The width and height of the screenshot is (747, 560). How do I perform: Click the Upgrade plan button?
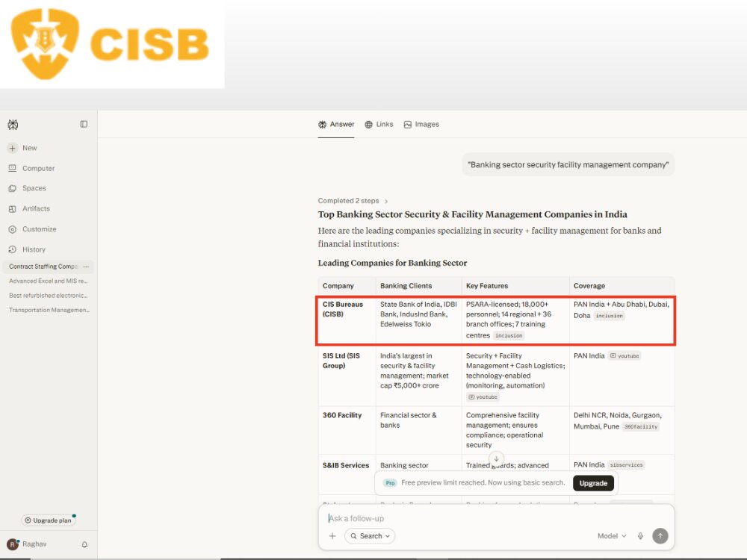(48, 520)
